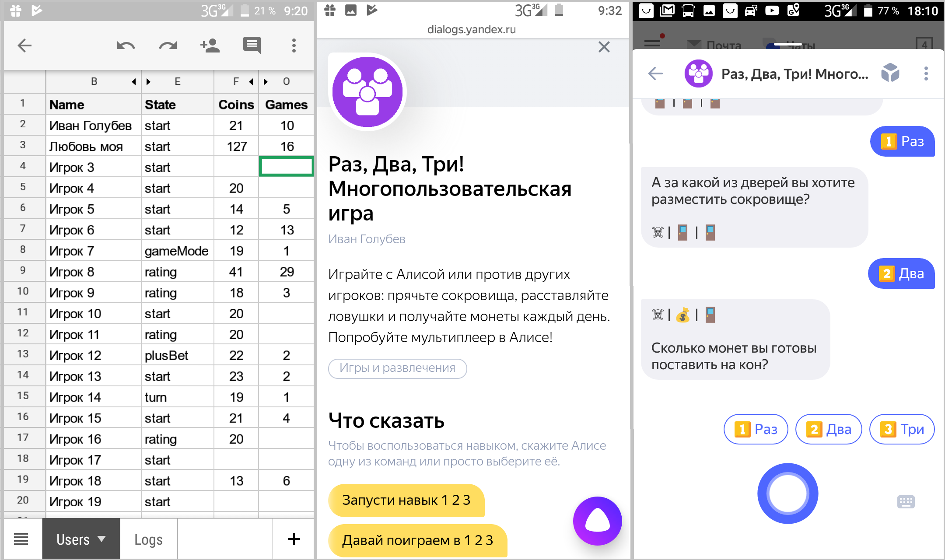Tap the Alice voice input circle
Screen dimensions: 945x560
787,493
